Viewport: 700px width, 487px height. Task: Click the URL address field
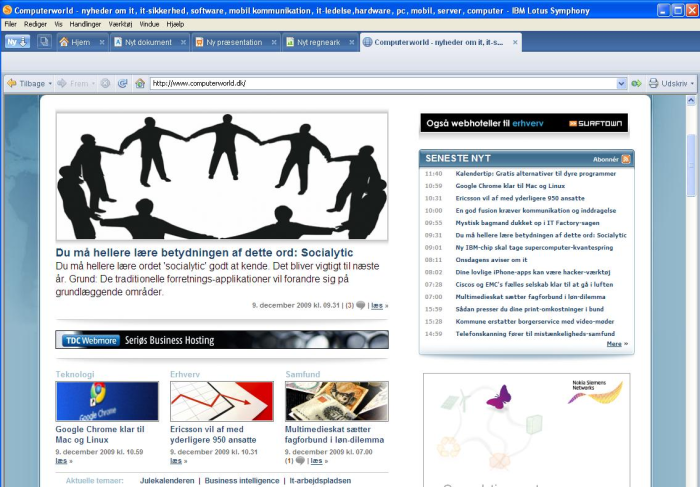[x=383, y=83]
